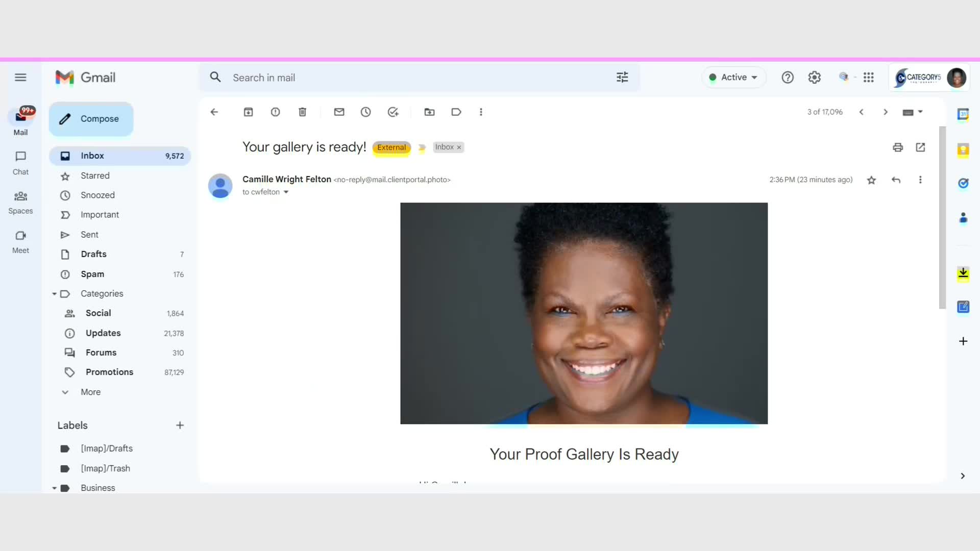
Task: Delete email with the trash icon
Action: point(302,112)
